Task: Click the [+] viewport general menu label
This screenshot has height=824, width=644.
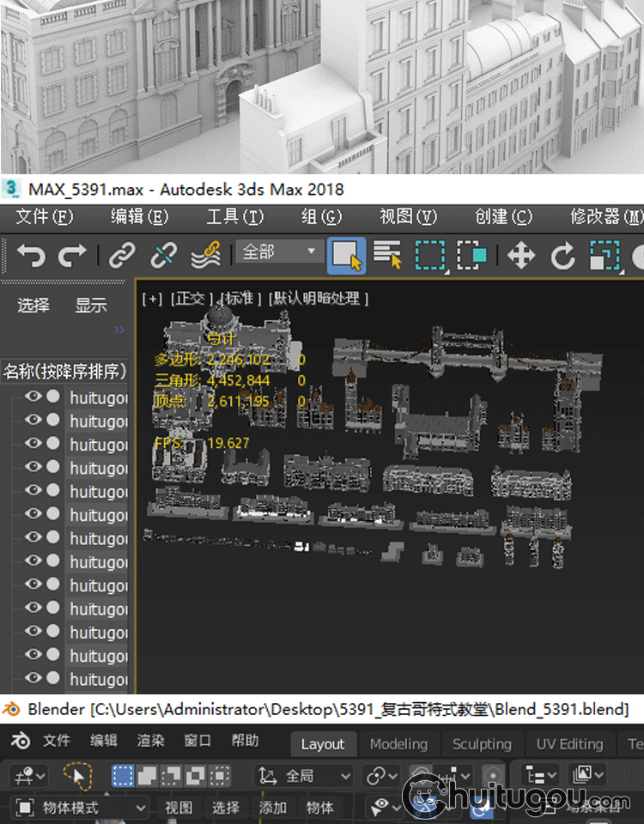Action: [152, 299]
